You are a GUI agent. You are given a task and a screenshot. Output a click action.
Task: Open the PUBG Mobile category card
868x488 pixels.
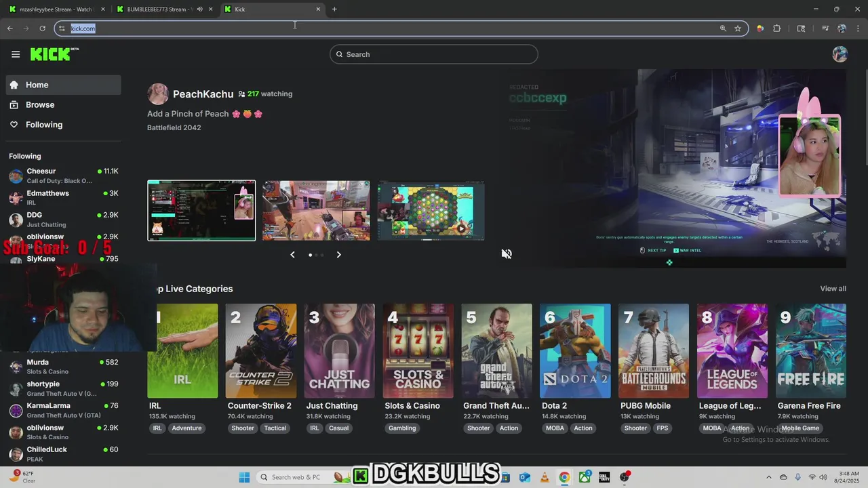[654, 350]
